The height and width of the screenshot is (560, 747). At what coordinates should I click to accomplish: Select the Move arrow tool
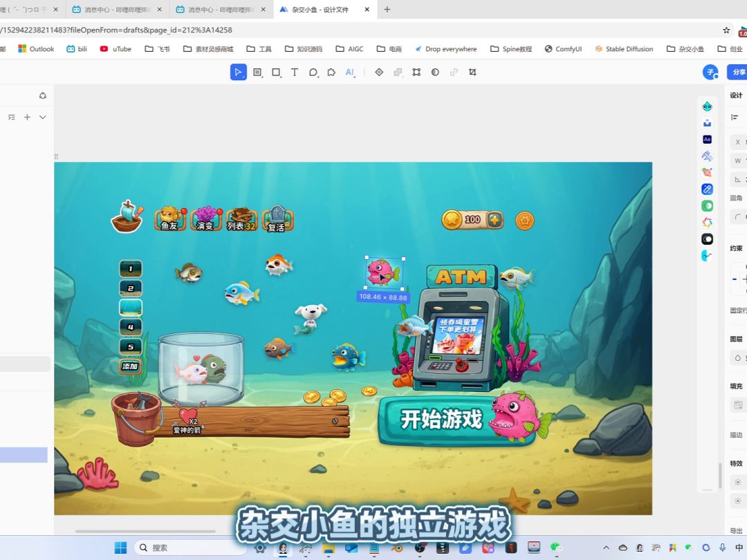pos(238,73)
